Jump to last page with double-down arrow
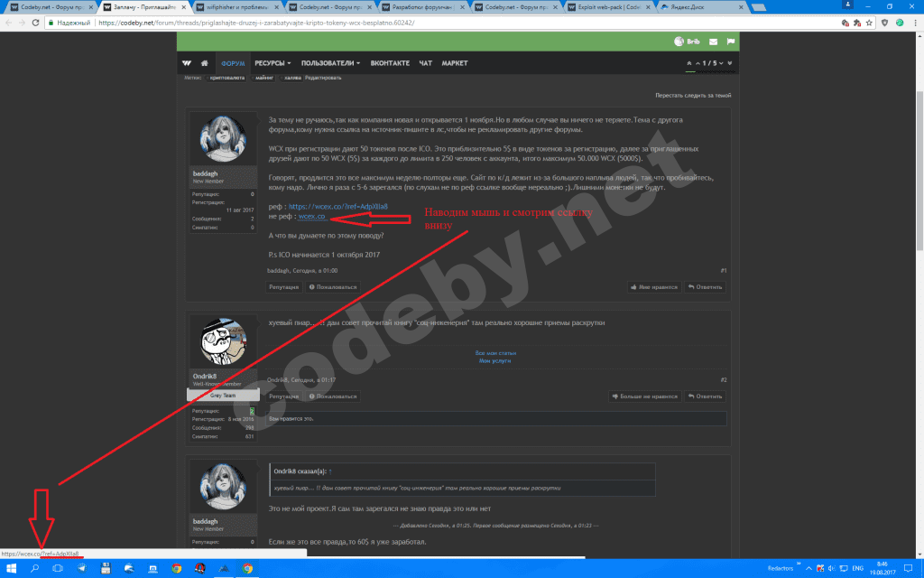924x578 pixels. [730, 63]
